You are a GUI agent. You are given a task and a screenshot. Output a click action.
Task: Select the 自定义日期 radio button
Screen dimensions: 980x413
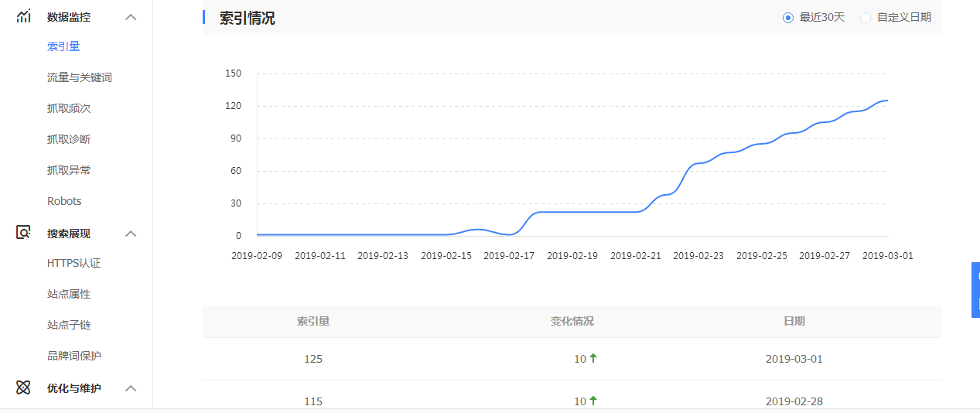(x=866, y=17)
